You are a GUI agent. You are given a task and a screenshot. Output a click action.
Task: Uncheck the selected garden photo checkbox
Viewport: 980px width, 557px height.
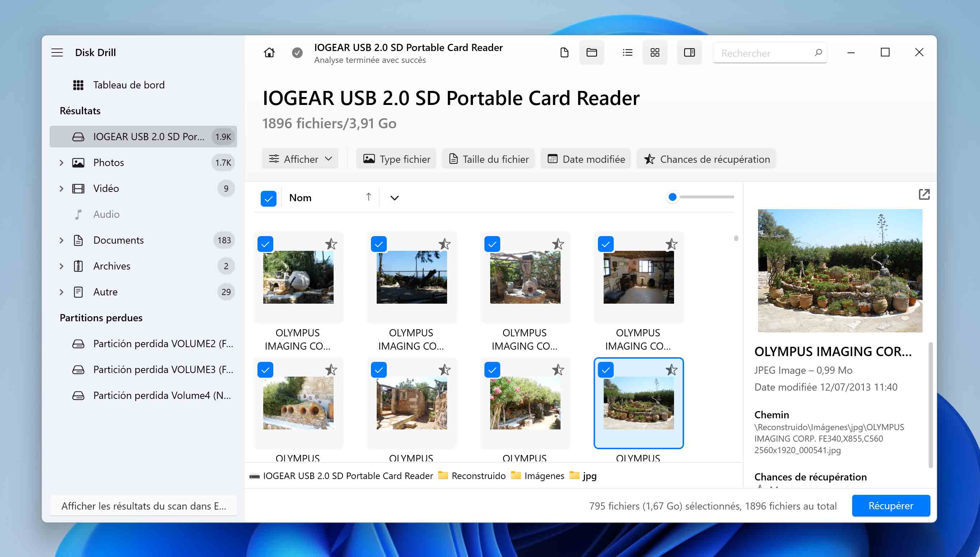click(605, 370)
